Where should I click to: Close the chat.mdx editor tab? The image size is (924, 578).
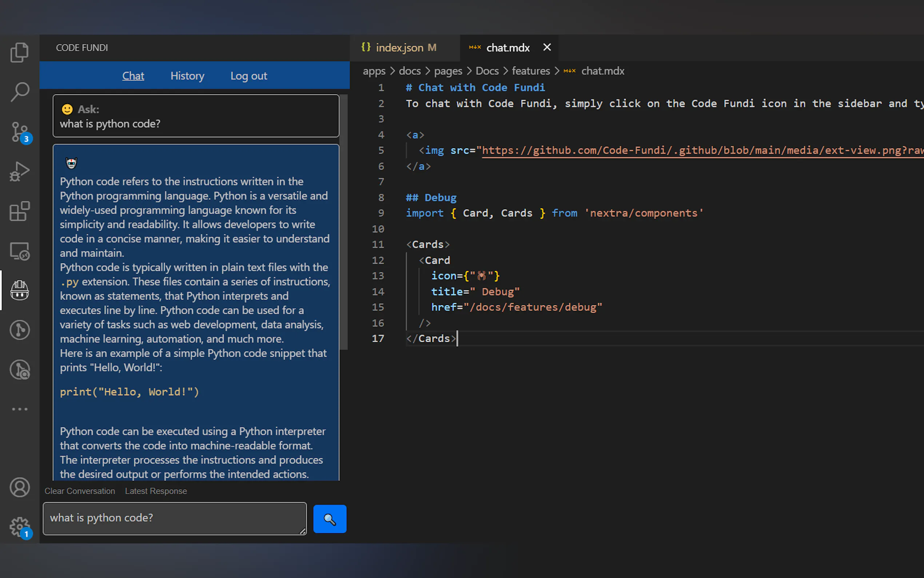[547, 47]
